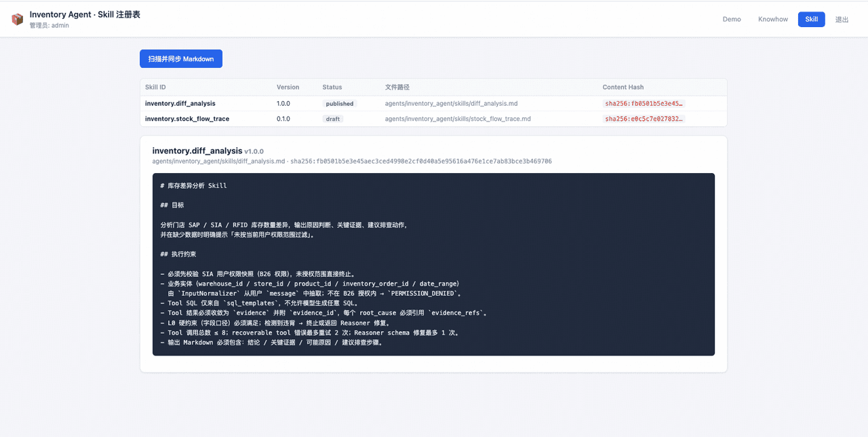868x437 pixels.
Task: Click the Content Hash column header
Action: (623, 88)
